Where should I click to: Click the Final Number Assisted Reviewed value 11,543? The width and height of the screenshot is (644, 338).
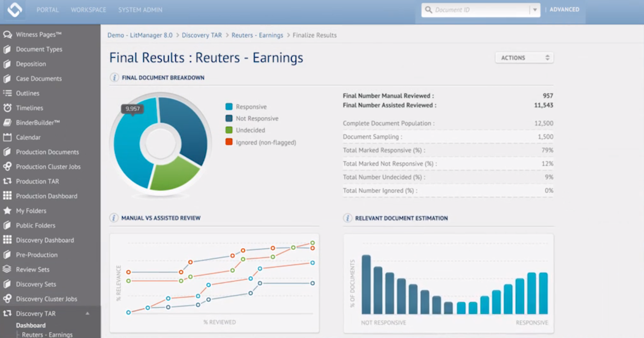click(x=544, y=105)
